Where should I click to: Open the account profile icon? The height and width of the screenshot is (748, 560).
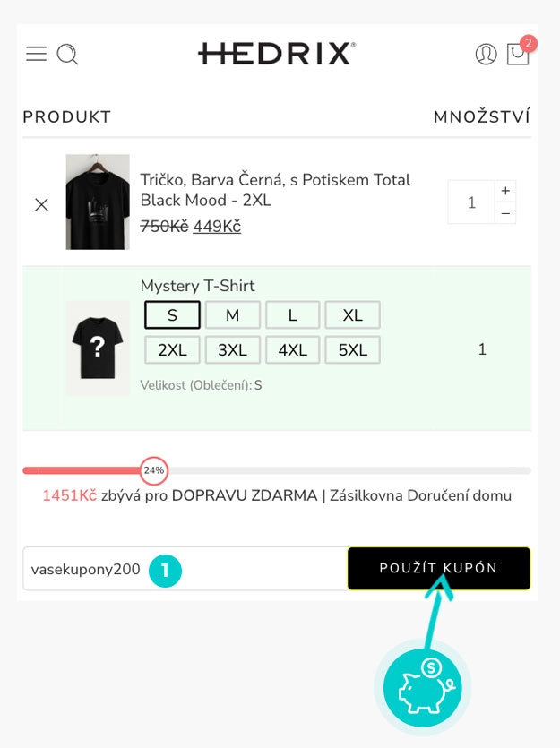tap(485, 55)
